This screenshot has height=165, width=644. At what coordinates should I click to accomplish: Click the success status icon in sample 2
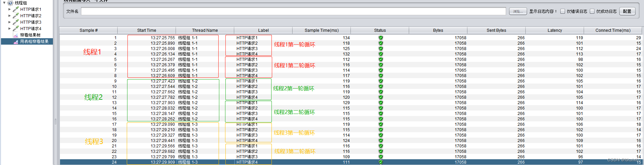pos(381,43)
